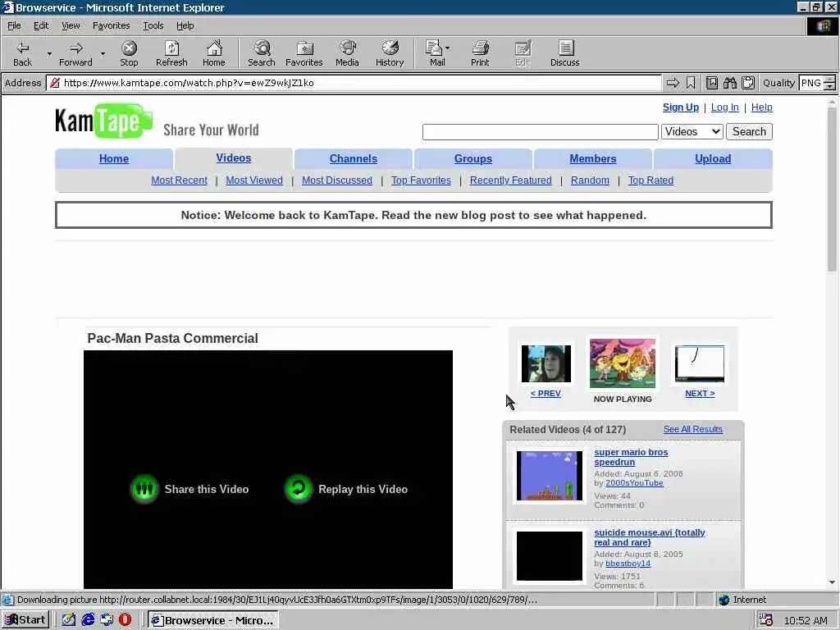Open the View menu
The image size is (840, 630).
click(x=71, y=25)
